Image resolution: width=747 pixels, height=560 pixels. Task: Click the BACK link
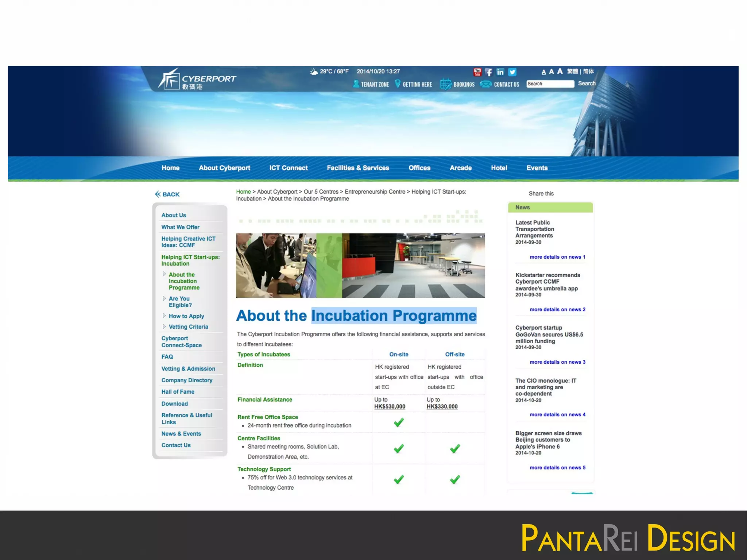click(167, 194)
